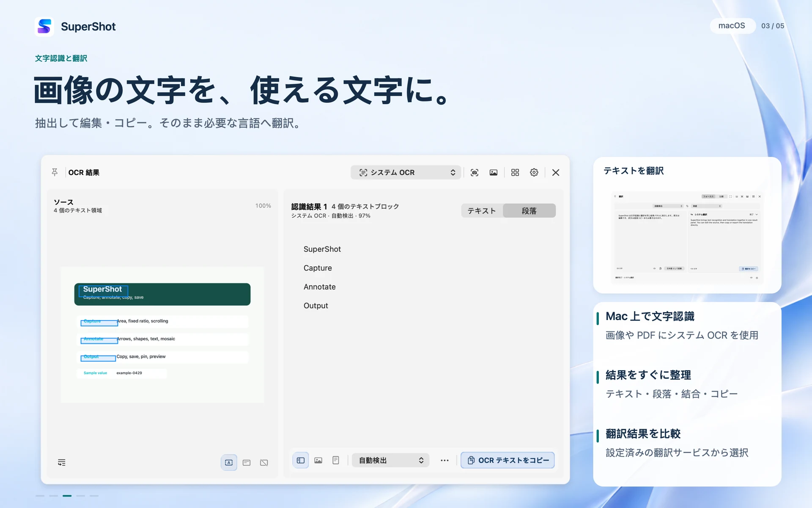Click "画像や PDF にシステム OCR を使用" description
Screen dimensions: 812x508
point(682,335)
